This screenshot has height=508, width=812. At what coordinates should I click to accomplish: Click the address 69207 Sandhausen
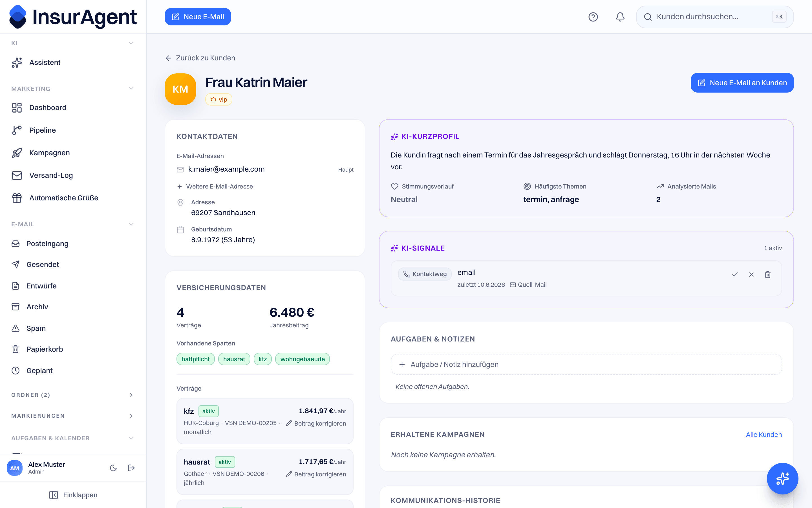pyautogui.click(x=223, y=213)
